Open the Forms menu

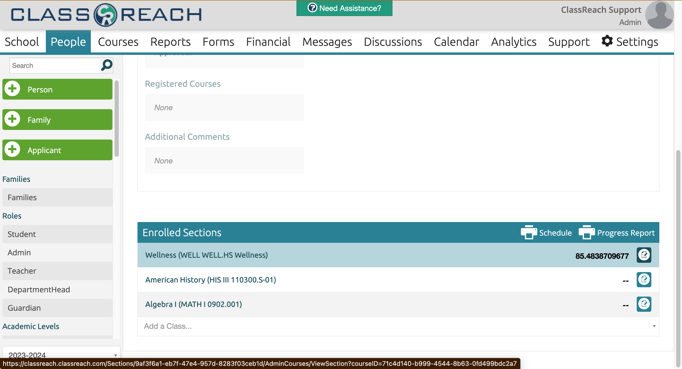[x=218, y=42]
